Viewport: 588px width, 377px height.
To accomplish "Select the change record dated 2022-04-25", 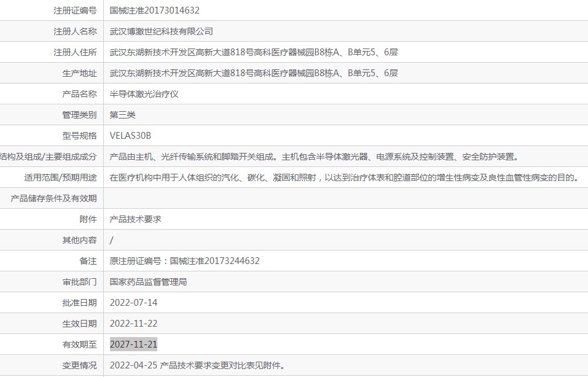I will (197, 365).
